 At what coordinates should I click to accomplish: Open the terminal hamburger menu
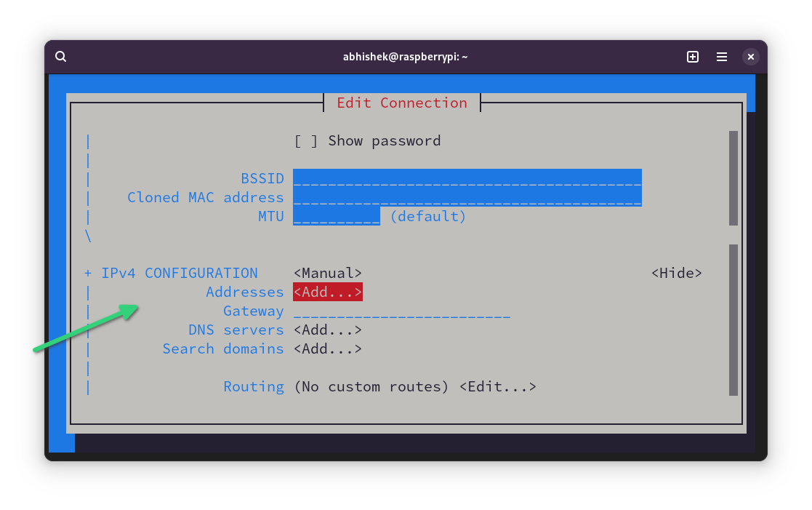(x=721, y=57)
